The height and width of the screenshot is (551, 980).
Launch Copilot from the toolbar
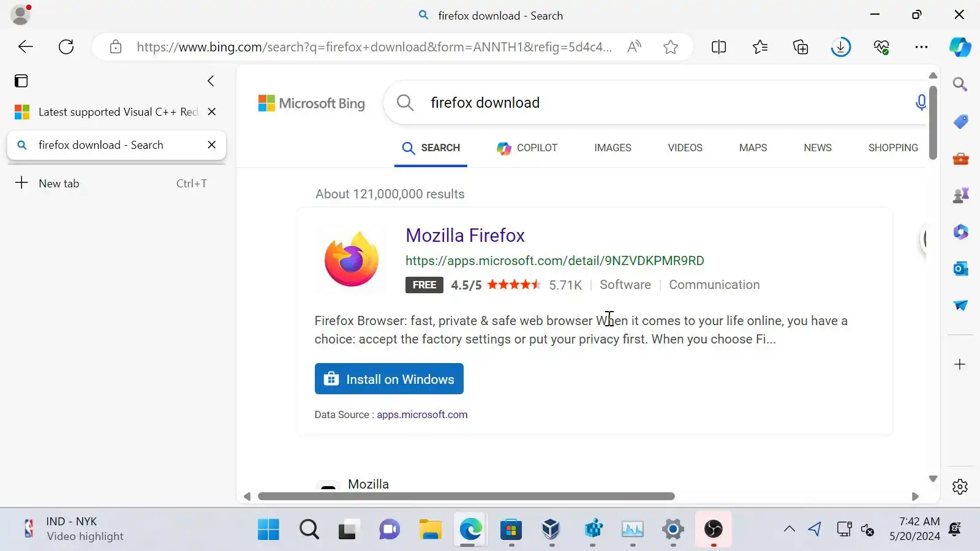(960, 47)
